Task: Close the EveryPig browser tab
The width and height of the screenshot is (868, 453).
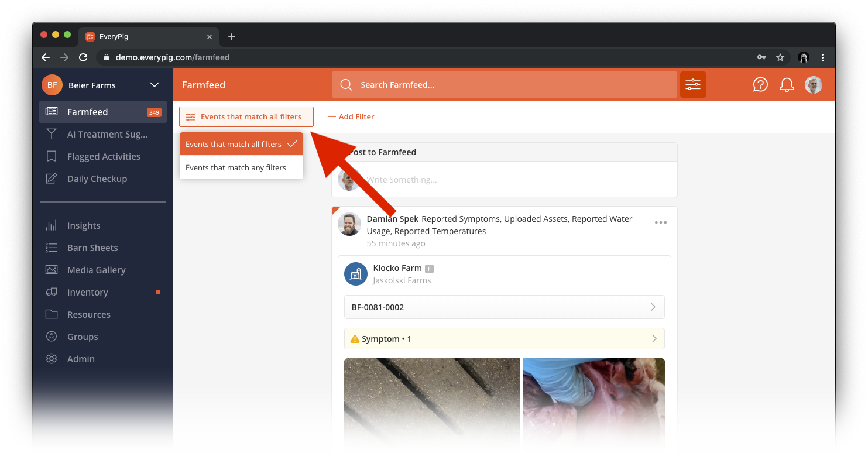Action: (x=210, y=37)
